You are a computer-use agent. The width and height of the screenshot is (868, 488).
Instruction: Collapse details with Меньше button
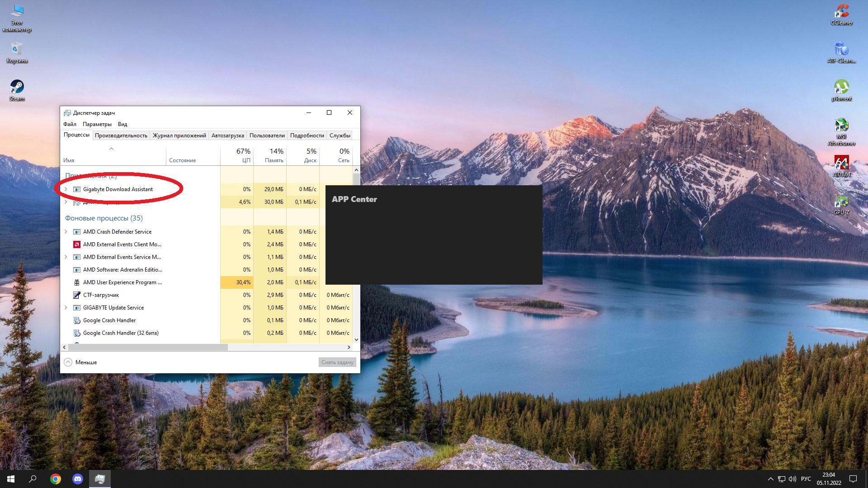[x=80, y=362]
